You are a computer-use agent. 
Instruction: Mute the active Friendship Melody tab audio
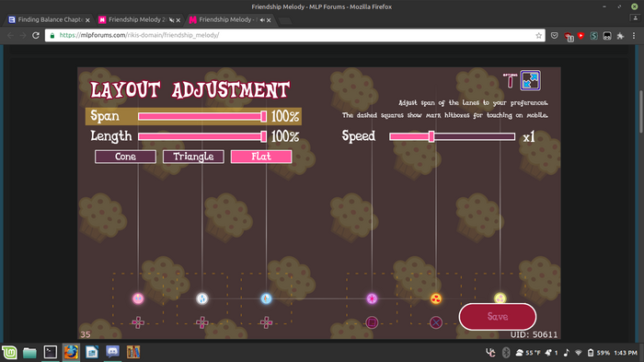click(x=262, y=19)
